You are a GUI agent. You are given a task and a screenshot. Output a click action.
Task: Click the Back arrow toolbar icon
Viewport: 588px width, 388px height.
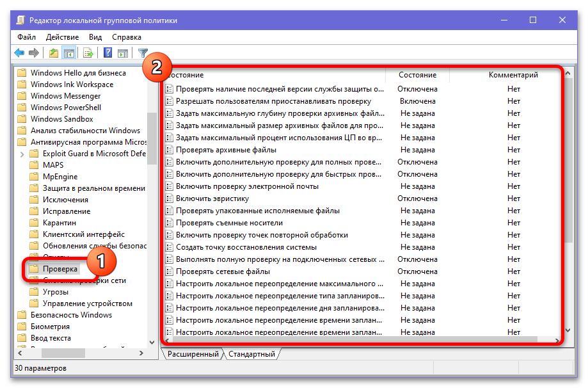[19, 53]
